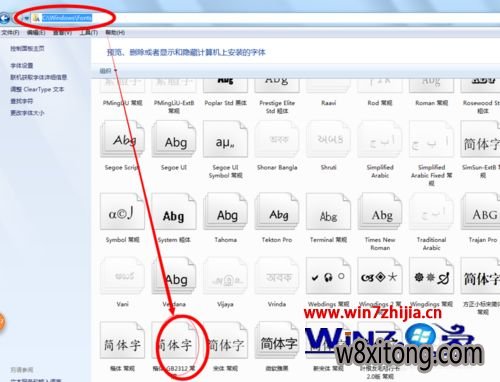Viewport: 500px width, 382px height.
Task: Open the Tekton Pro font
Action: [x=277, y=211]
